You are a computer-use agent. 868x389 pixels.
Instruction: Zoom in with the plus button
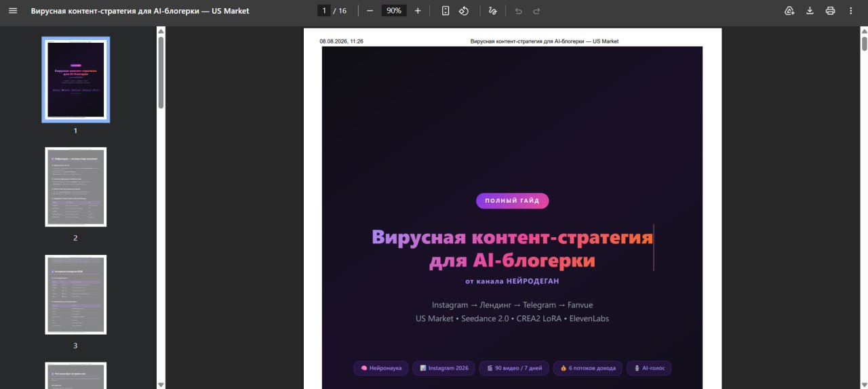tap(418, 11)
